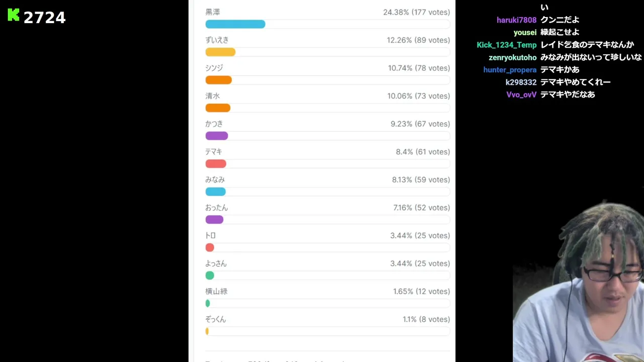Select the おったん poll option label

pyautogui.click(x=216, y=208)
